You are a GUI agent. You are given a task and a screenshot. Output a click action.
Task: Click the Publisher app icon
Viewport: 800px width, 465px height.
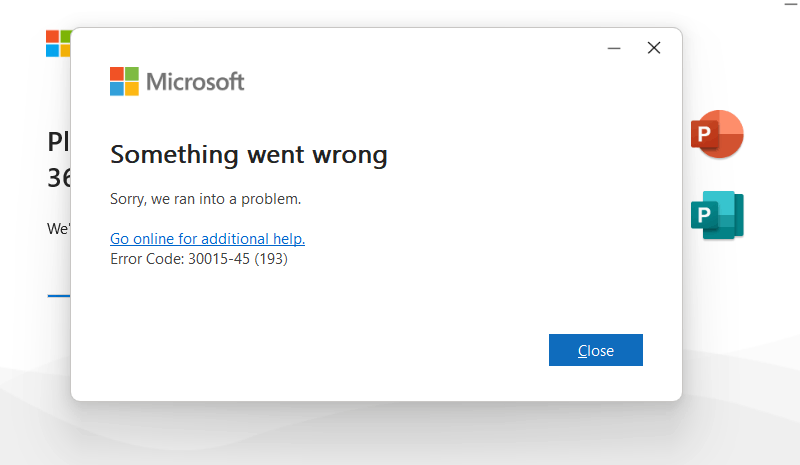tap(717, 214)
